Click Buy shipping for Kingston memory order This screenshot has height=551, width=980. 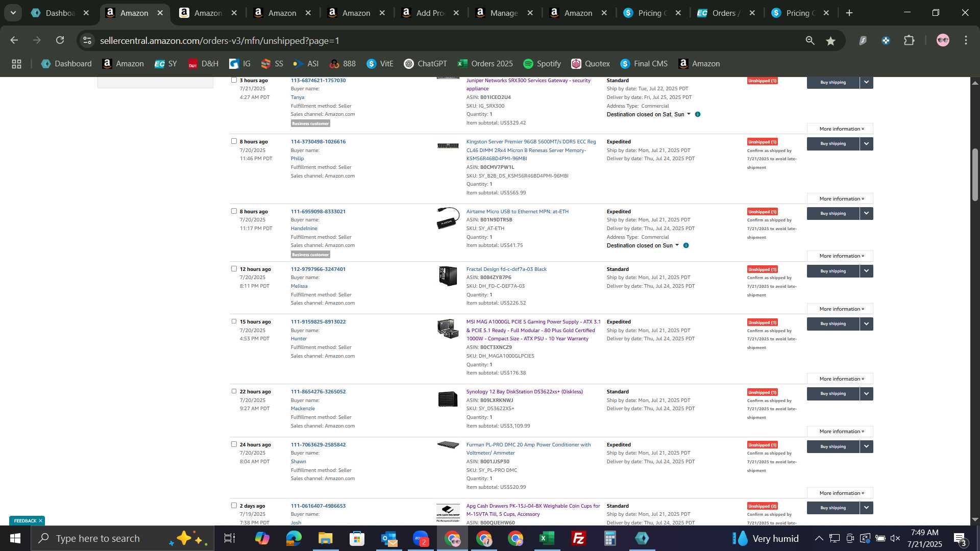coord(833,144)
